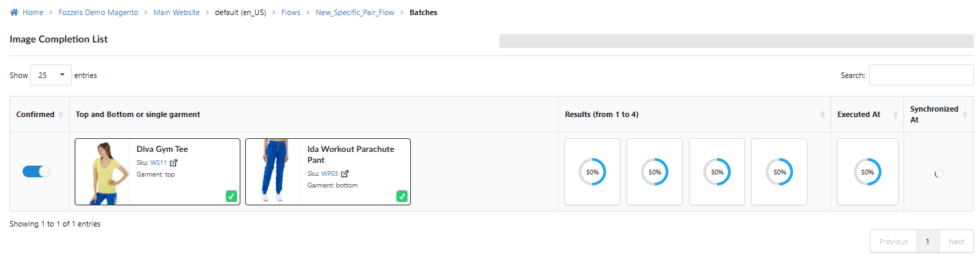Click the Synchronized At loading spinner
Viewport: 980px width, 258px height.
coord(939,174)
